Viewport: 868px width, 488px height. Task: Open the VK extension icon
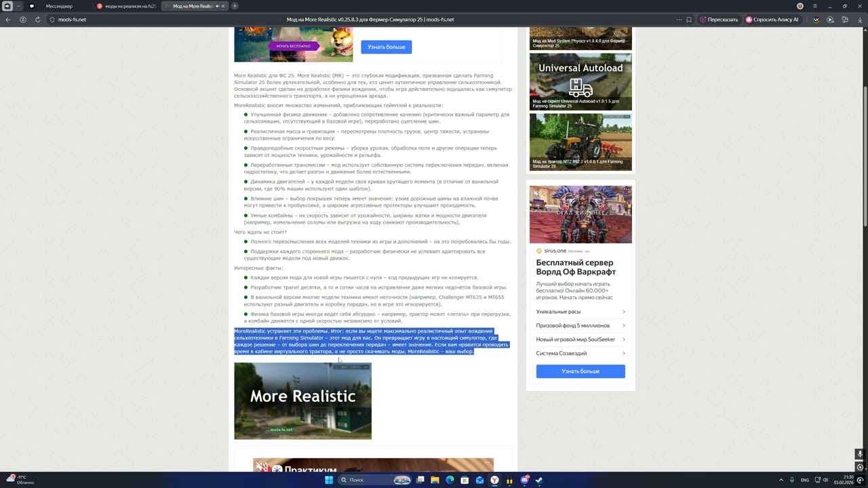816,20
